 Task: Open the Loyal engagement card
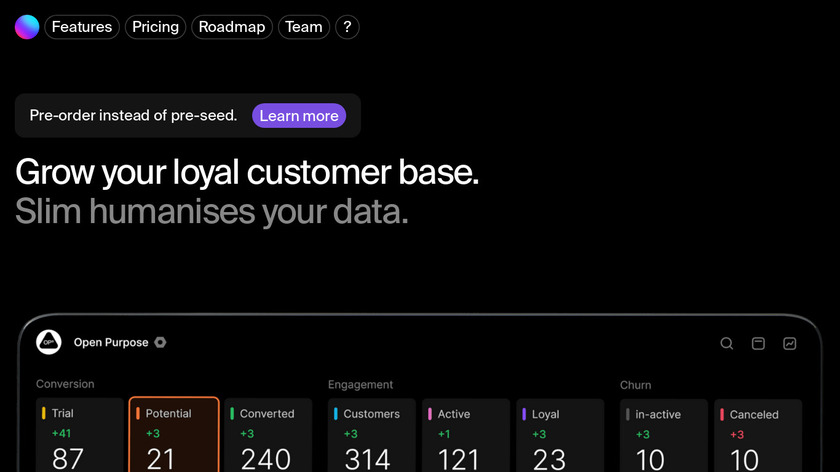[560, 436]
